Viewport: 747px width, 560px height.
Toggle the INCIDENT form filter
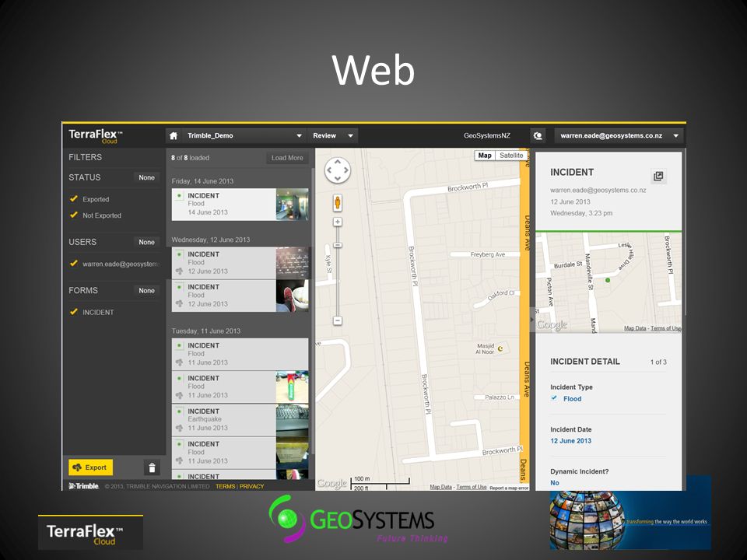click(x=74, y=312)
